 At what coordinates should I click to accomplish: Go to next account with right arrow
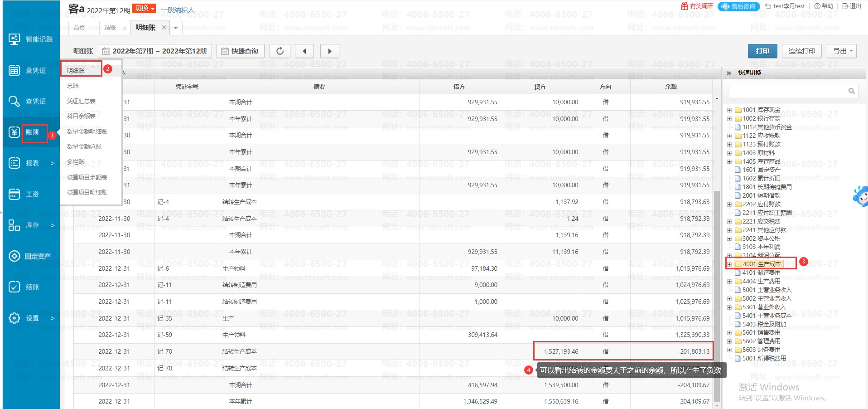coord(329,51)
